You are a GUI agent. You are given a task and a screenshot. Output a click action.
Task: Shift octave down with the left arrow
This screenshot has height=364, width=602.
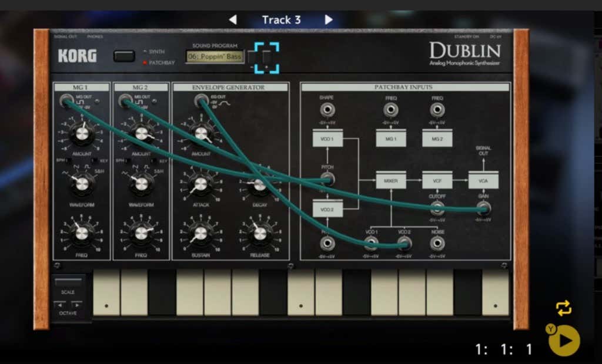tap(60, 305)
